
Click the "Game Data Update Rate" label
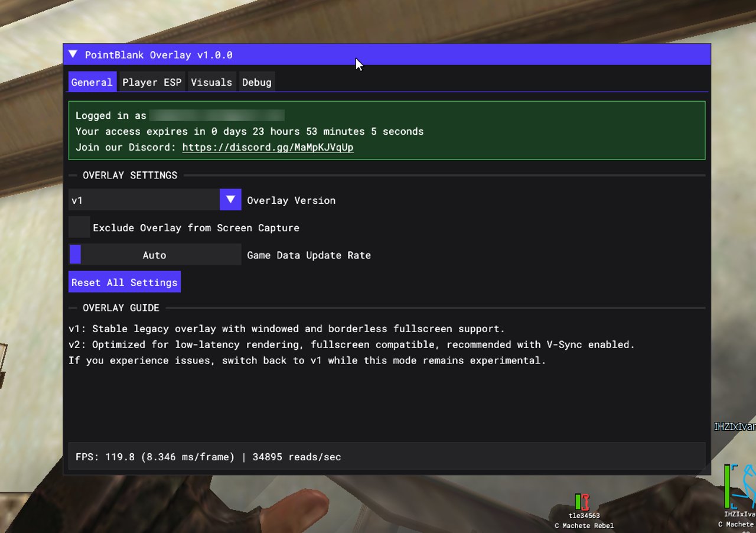(x=309, y=255)
